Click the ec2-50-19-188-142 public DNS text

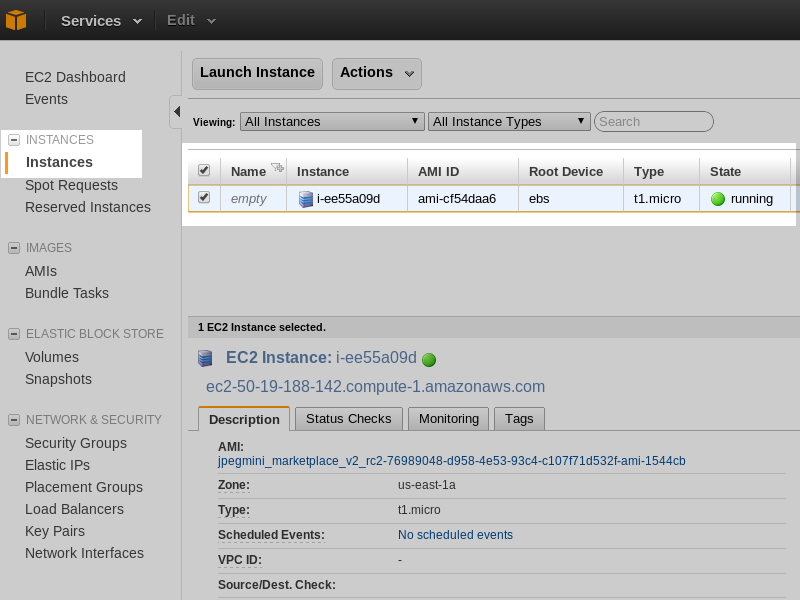pos(375,386)
